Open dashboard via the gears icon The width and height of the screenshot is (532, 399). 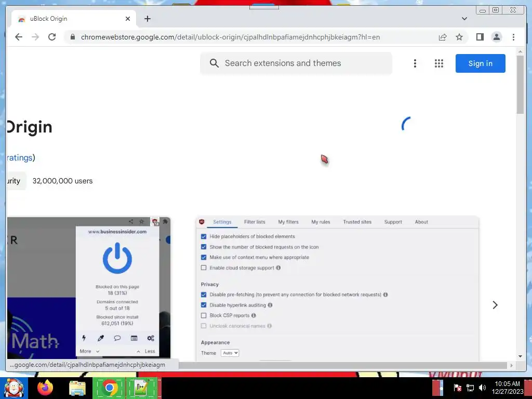[151, 338]
